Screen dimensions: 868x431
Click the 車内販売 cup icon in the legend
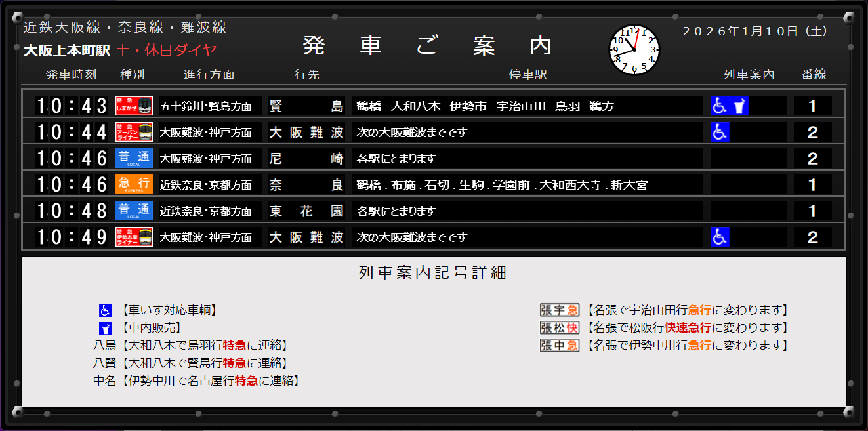point(106,328)
